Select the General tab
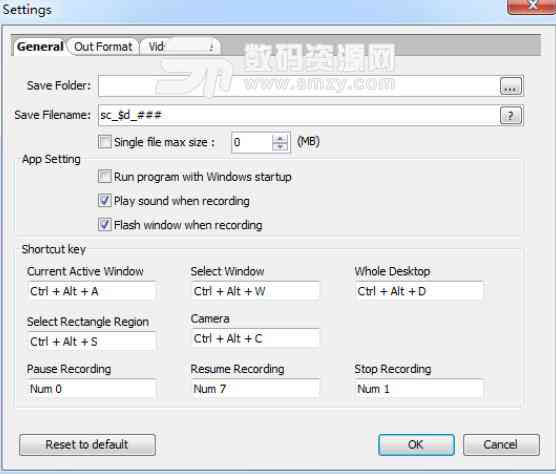 coord(40,47)
